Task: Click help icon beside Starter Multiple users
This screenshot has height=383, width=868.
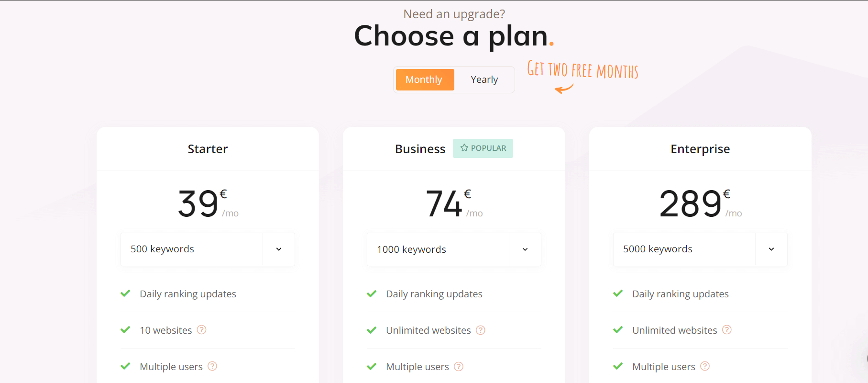Action: 212,366
